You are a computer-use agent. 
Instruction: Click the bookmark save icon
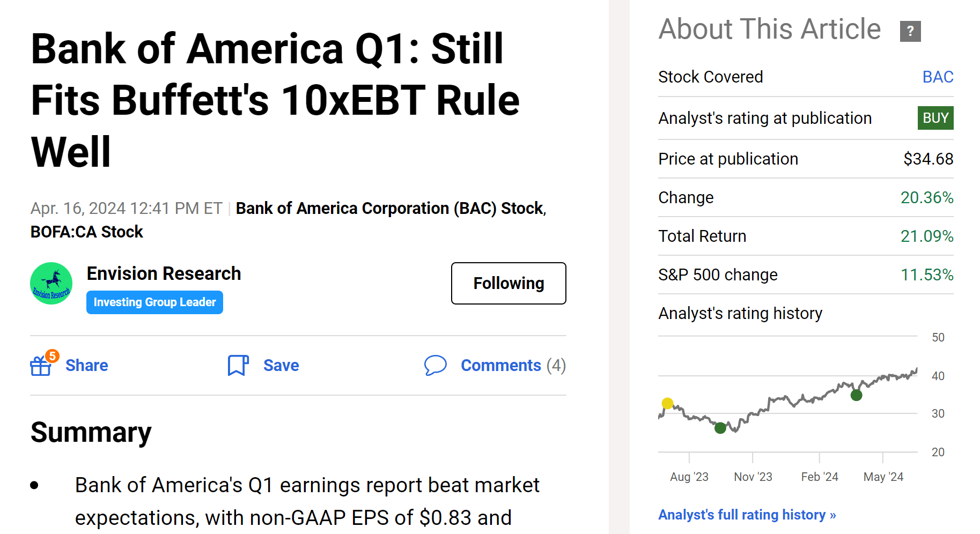[x=238, y=366]
